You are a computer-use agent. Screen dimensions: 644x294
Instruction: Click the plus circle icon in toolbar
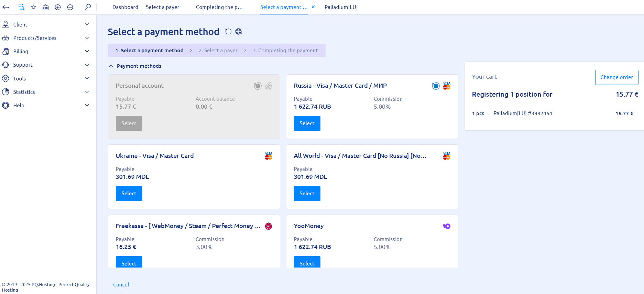click(58, 7)
